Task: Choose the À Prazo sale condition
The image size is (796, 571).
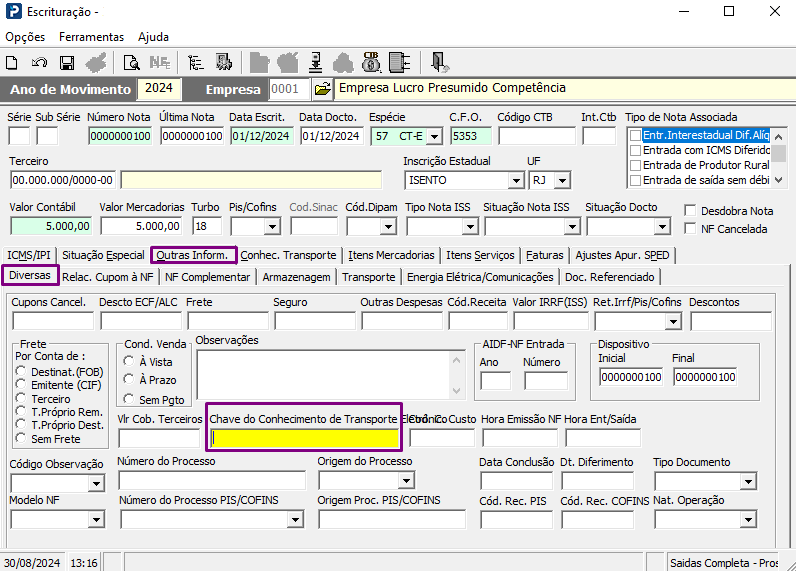Action: 129,379
